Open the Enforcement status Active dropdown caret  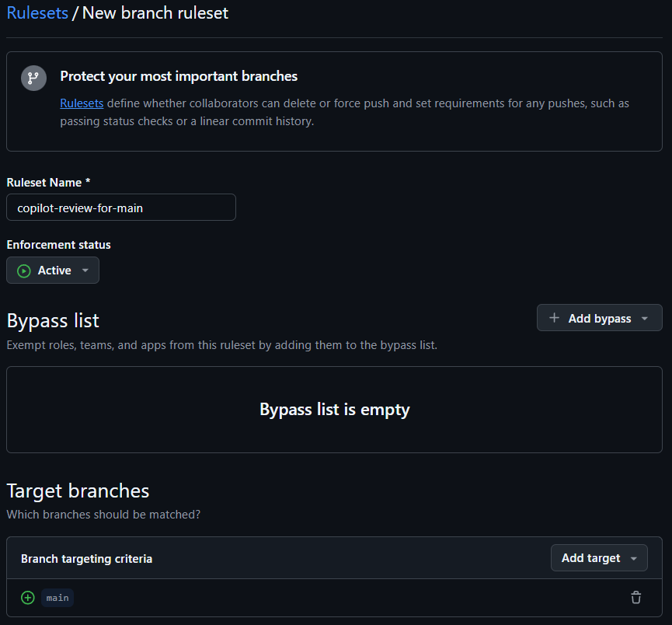85,271
